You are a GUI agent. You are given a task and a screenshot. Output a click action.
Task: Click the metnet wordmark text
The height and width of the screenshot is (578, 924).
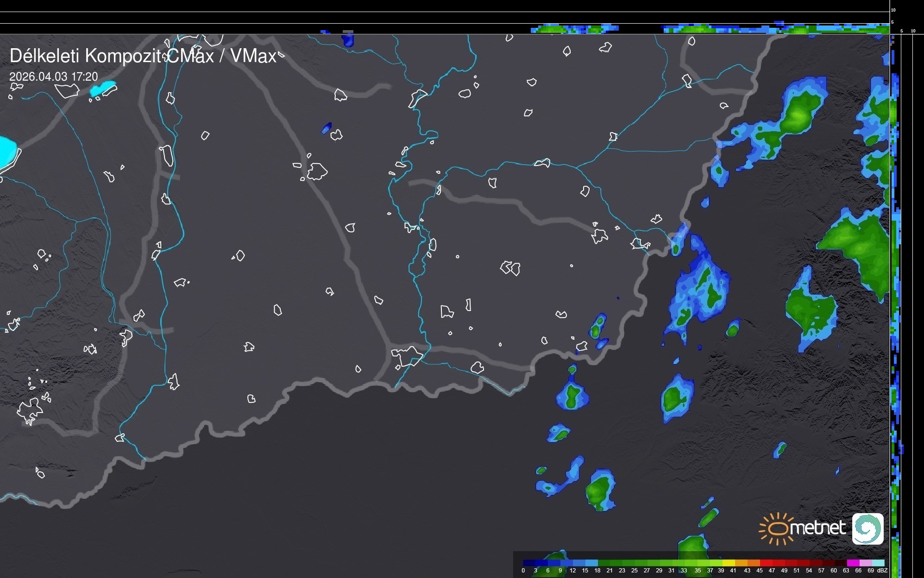pyautogui.click(x=818, y=528)
